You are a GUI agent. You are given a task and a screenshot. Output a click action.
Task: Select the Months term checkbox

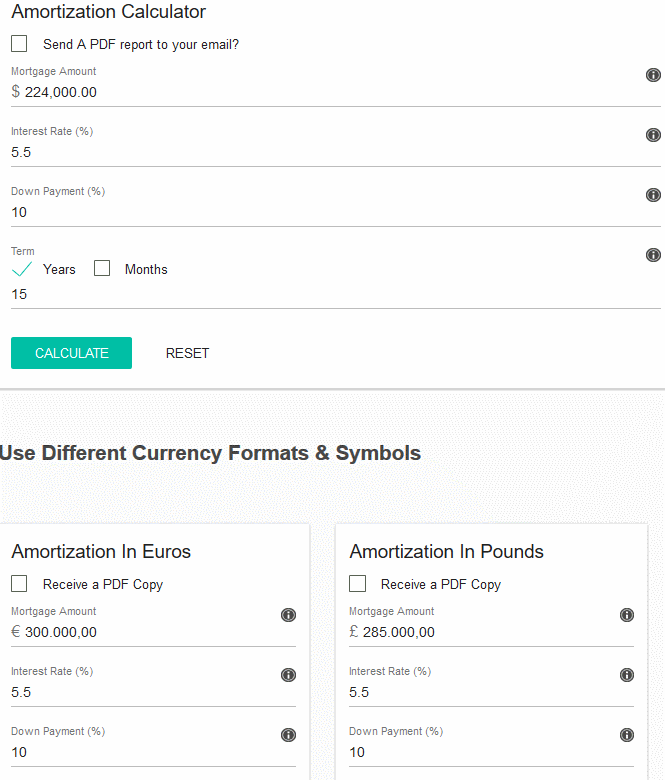click(x=102, y=268)
